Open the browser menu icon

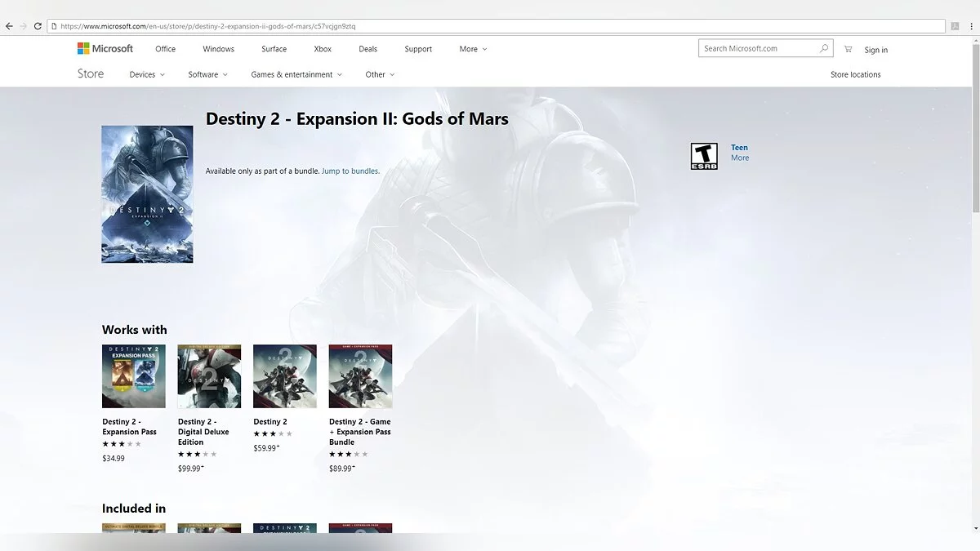pyautogui.click(x=971, y=26)
